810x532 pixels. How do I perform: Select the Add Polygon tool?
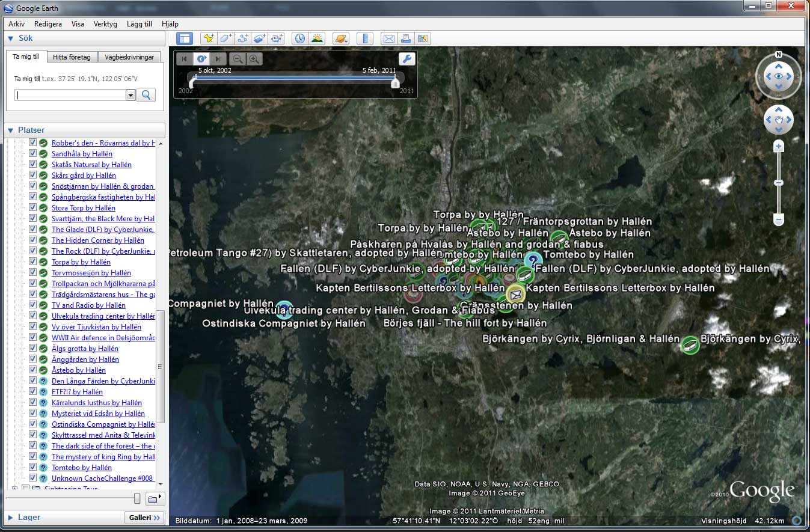(226, 38)
